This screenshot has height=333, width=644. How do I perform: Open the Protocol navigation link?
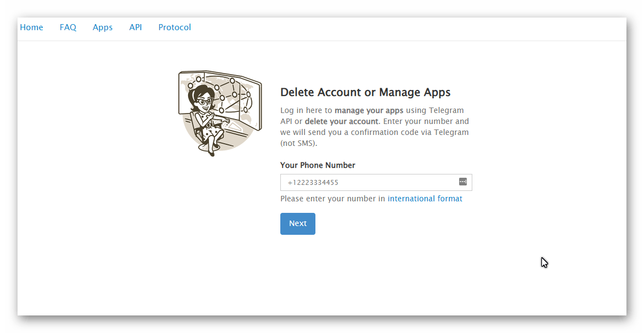point(174,27)
